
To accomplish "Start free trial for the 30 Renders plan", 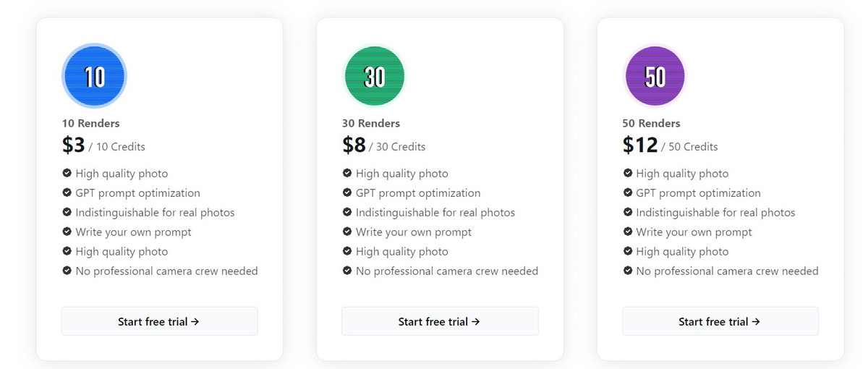I will click(440, 321).
